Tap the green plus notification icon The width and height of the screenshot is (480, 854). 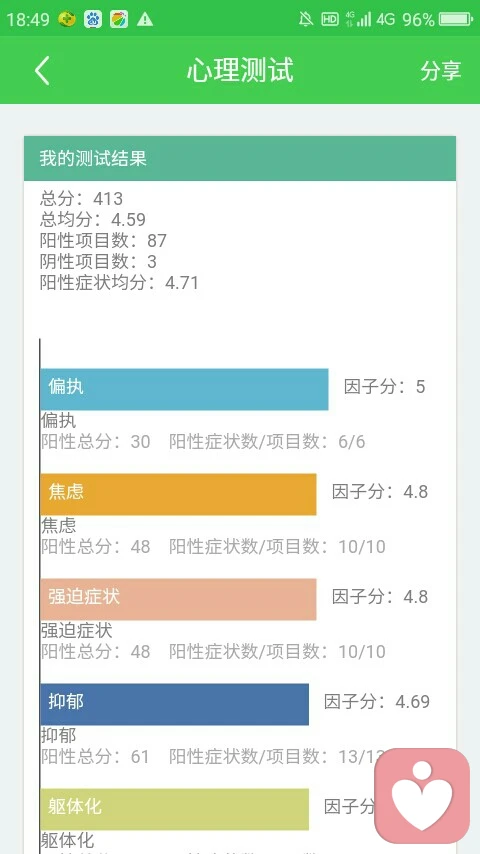coord(67,20)
